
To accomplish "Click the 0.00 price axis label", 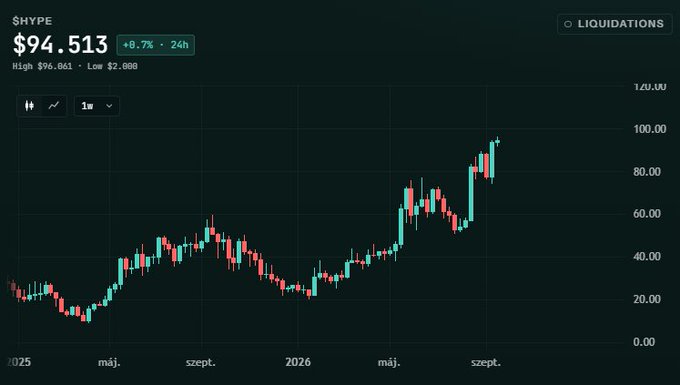I will click(644, 342).
